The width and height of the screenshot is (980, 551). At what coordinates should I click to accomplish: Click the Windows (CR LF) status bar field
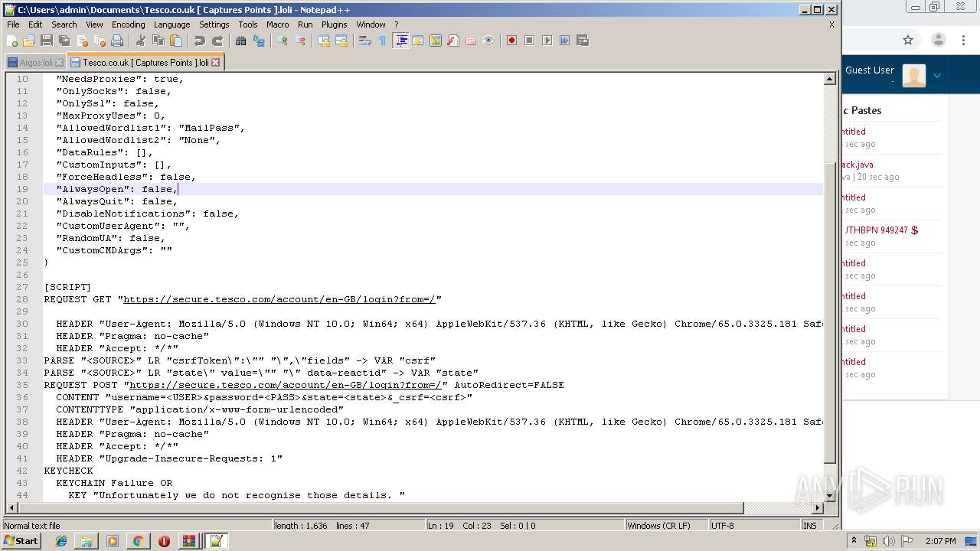coord(666,526)
